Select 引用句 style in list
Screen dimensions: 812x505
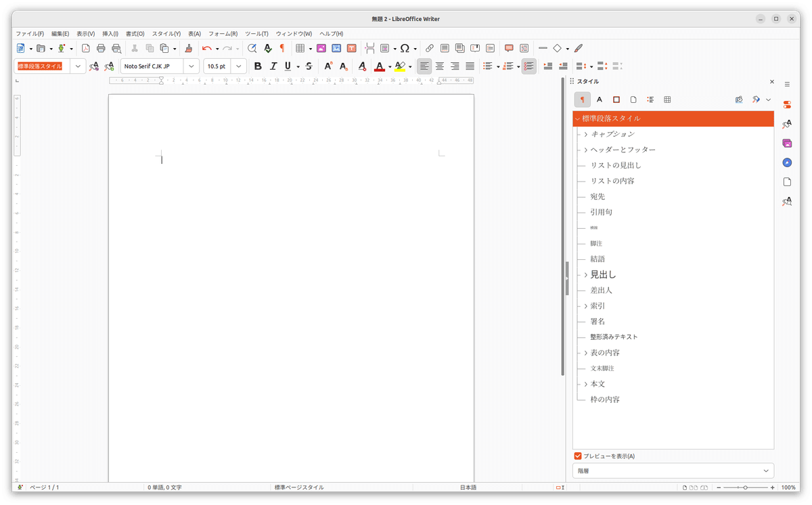tap(601, 212)
